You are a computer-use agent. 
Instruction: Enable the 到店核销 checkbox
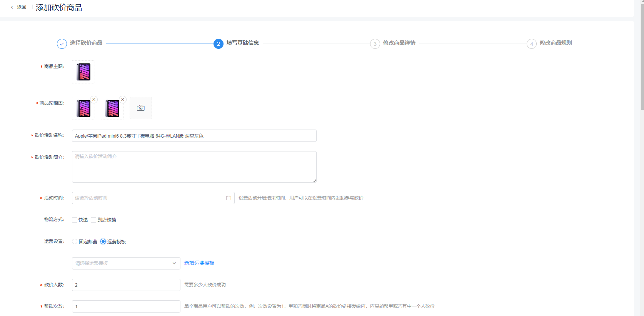[x=93, y=220]
